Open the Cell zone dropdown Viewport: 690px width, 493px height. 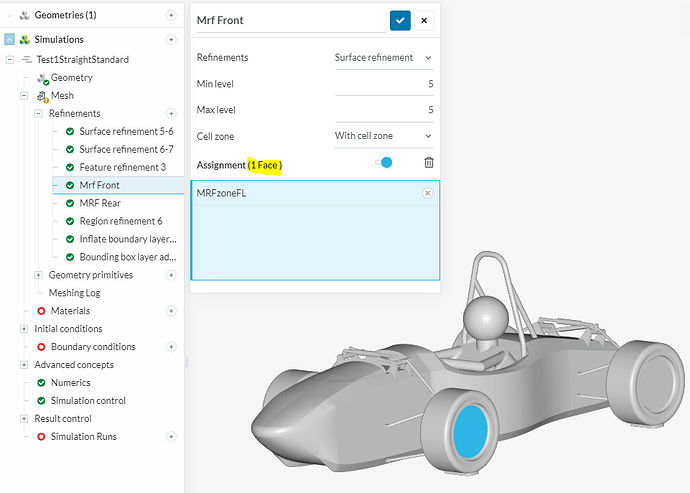(x=384, y=136)
